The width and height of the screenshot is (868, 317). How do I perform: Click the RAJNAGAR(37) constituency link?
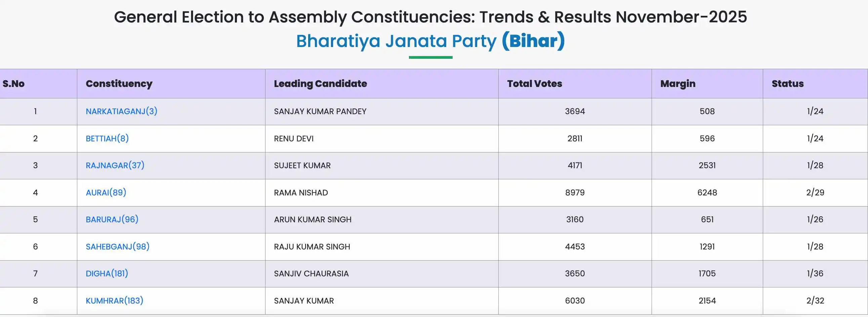[115, 166]
